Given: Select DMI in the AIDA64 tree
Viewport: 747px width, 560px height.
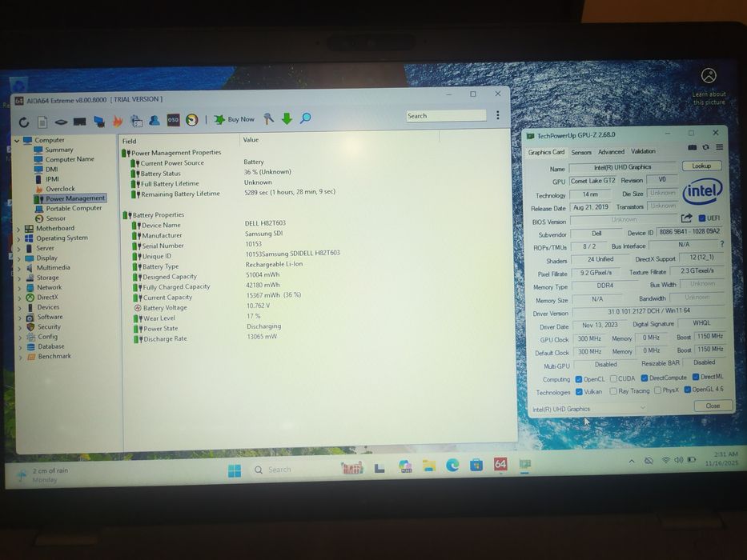Looking at the screenshot, I should (51, 169).
